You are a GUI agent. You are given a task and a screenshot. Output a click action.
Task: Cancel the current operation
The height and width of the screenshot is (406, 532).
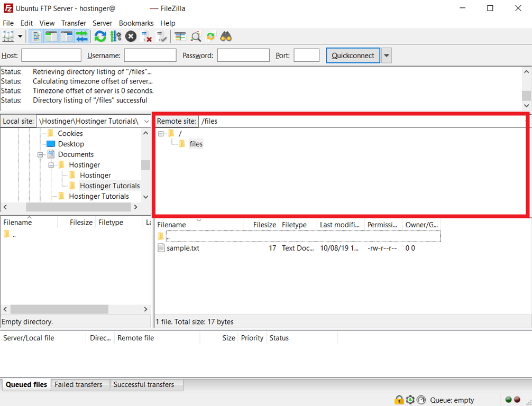pyautogui.click(x=130, y=36)
